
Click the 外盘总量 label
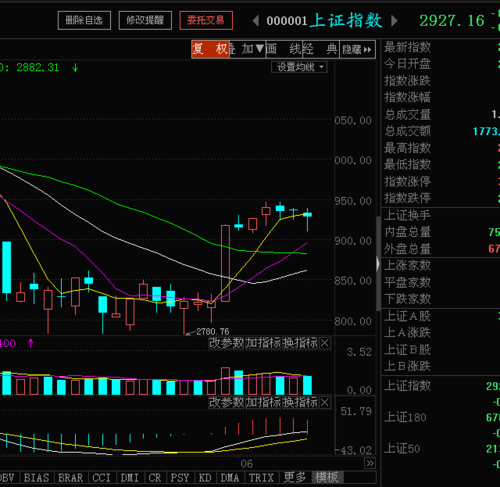click(x=407, y=249)
